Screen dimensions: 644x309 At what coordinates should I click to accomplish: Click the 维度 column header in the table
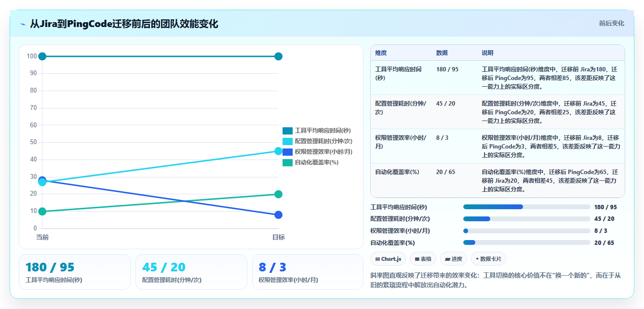(381, 53)
